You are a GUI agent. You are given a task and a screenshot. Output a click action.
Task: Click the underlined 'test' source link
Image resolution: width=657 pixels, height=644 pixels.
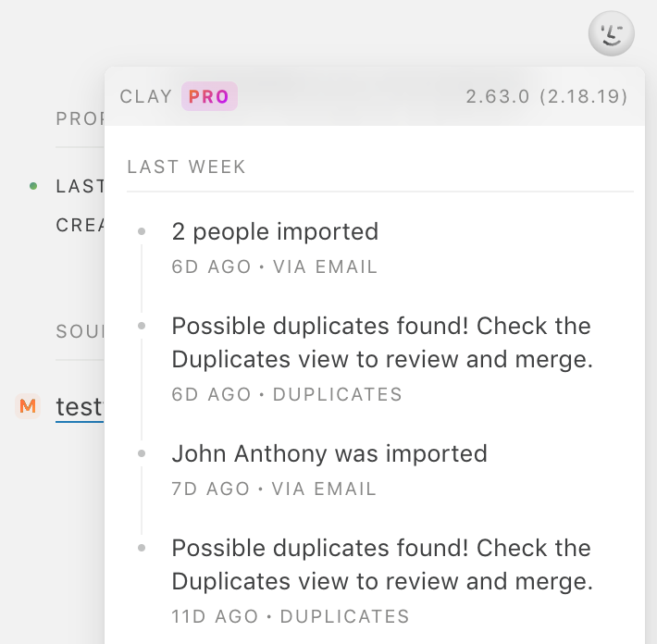(78, 406)
